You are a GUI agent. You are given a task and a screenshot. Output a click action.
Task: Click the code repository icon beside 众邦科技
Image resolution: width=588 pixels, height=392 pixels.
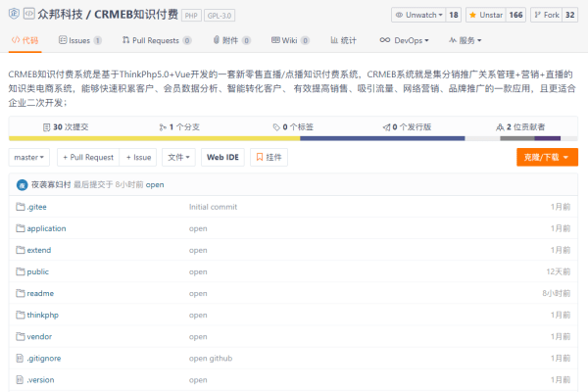click(x=29, y=14)
